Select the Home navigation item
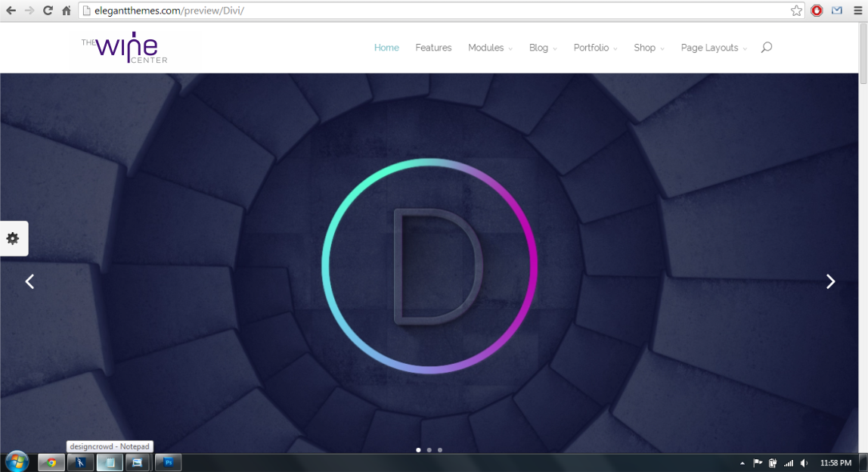This screenshot has width=868, height=472. (x=386, y=48)
